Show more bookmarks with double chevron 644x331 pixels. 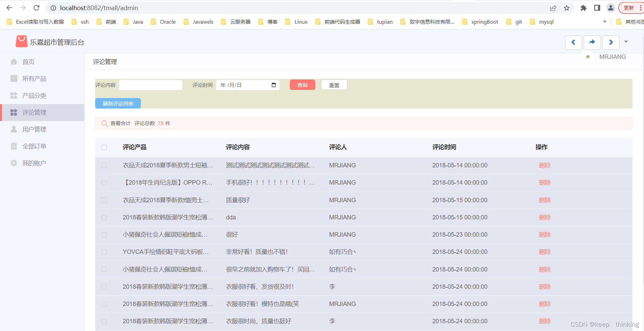click(x=605, y=21)
